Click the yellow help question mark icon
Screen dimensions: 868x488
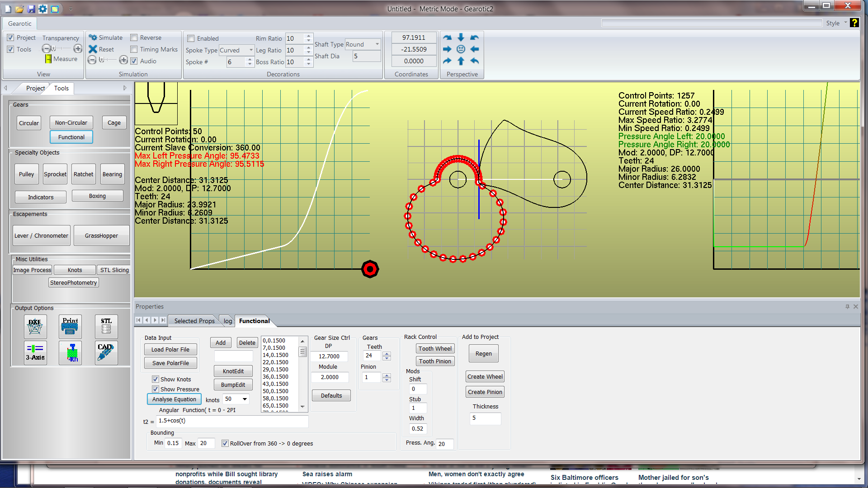pos(854,23)
